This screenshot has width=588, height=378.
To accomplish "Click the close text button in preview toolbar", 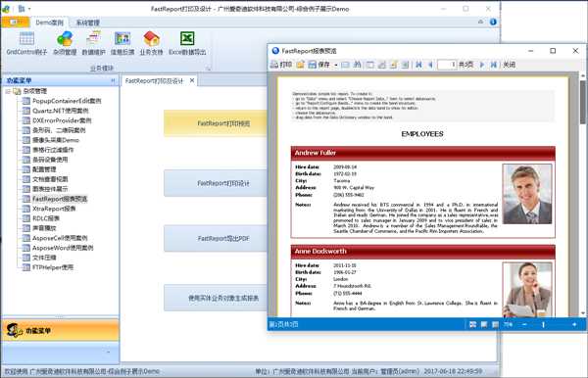I will click(x=509, y=65).
